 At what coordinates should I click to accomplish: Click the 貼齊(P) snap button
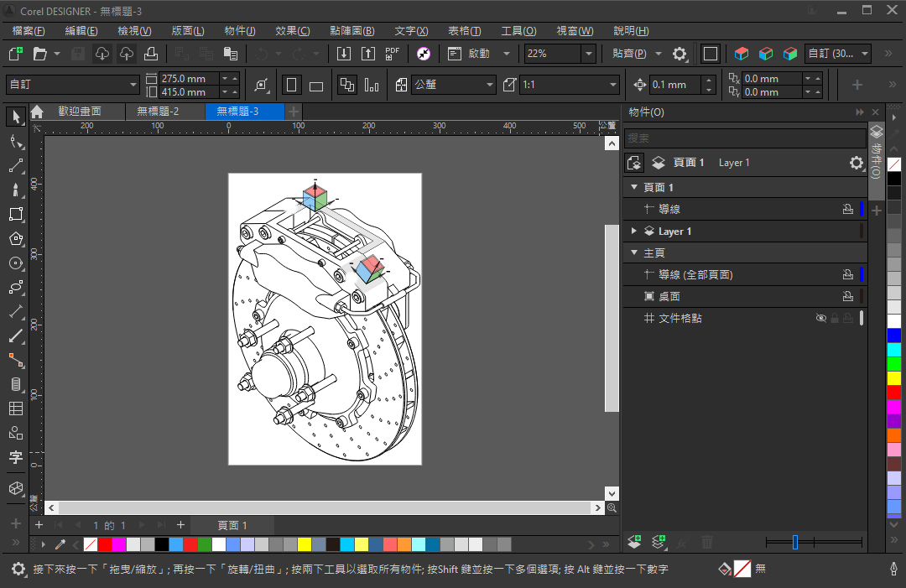pyautogui.click(x=629, y=54)
